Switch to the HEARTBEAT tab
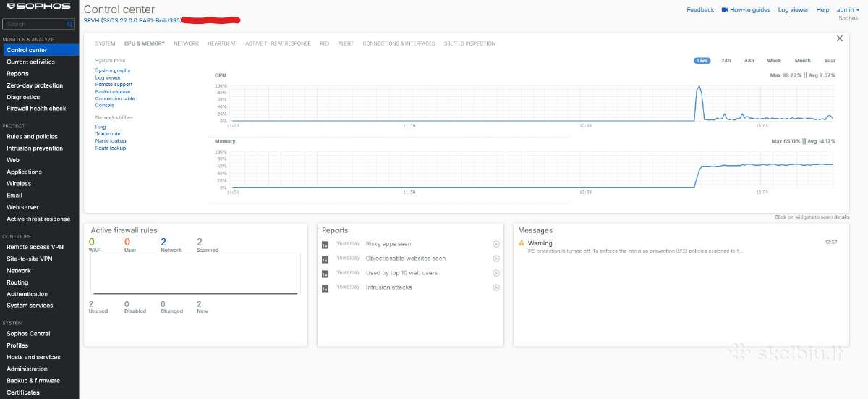This screenshot has width=868, height=399. (222, 43)
